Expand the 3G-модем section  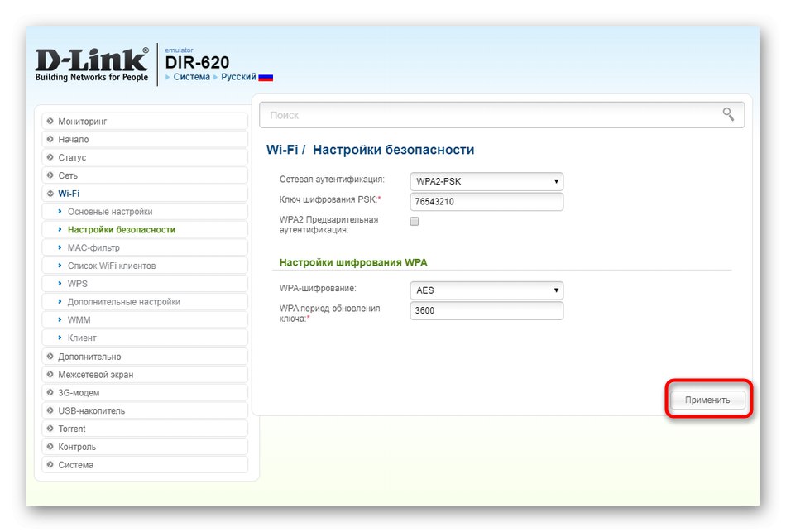(145, 393)
